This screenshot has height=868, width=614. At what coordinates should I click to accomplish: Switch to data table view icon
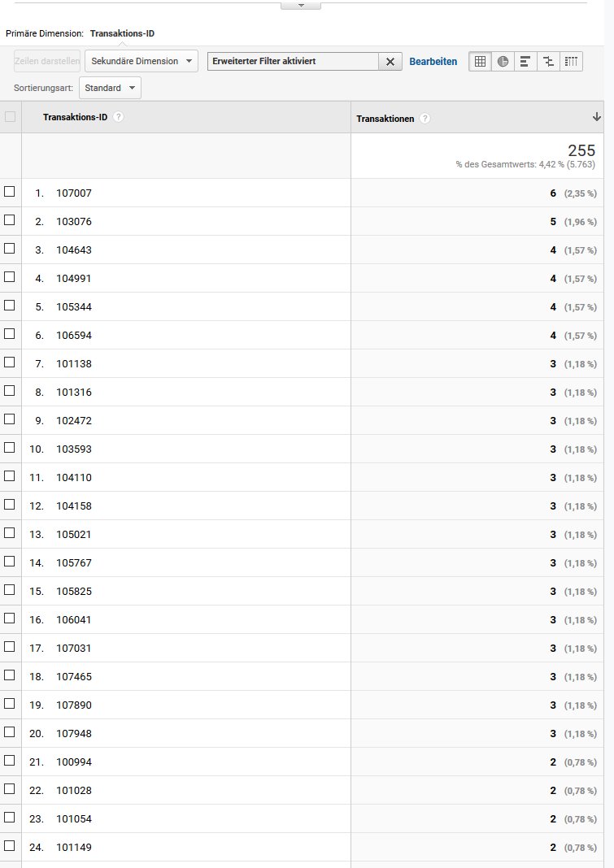click(481, 61)
